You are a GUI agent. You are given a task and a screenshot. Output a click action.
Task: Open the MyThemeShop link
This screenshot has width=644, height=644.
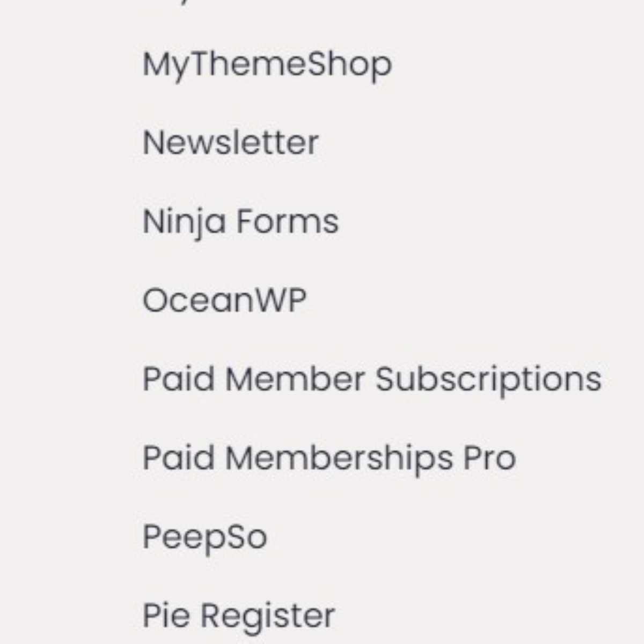267,65
